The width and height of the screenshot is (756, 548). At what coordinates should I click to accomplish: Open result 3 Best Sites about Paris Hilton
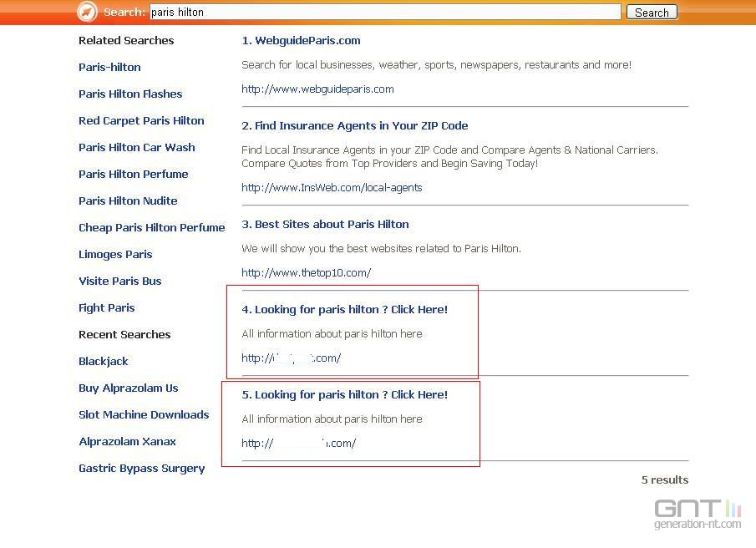tap(325, 225)
